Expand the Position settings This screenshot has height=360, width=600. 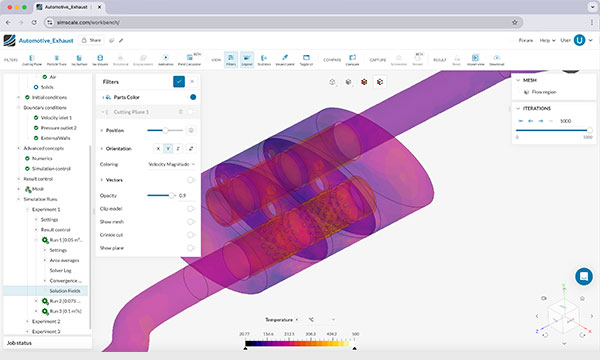(x=101, y=130)
